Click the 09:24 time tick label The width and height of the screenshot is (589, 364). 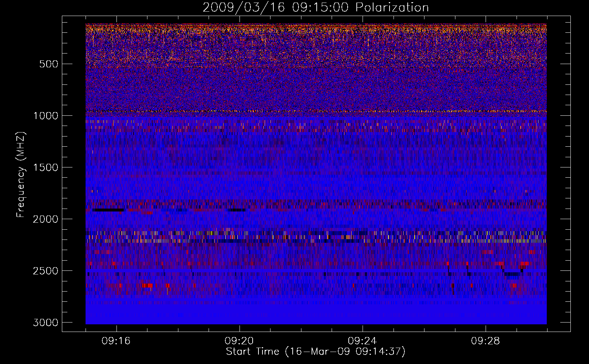tap(363, 341)
